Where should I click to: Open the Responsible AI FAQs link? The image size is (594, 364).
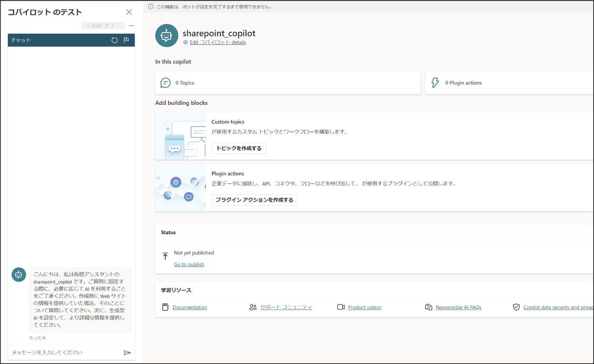point(458,307)
